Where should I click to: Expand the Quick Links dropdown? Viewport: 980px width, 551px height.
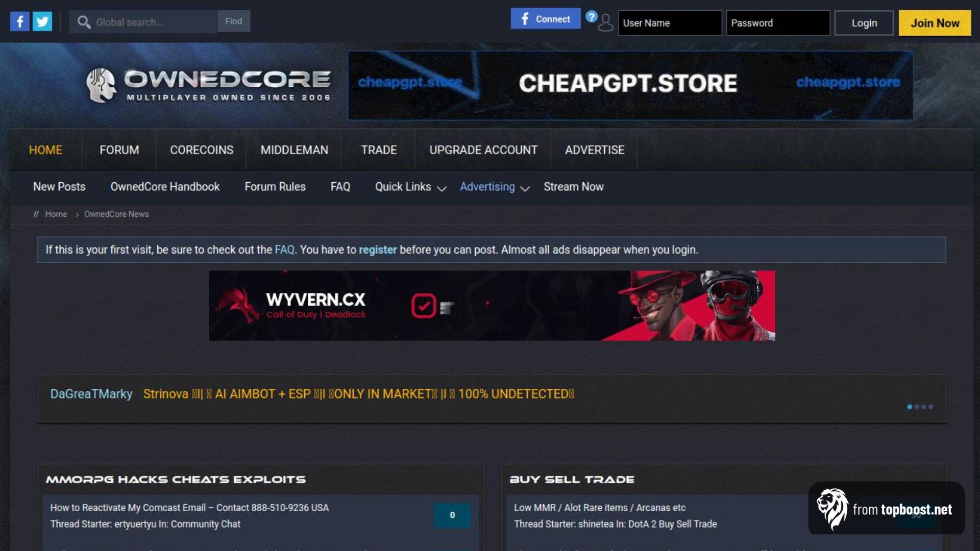(411, 187)
